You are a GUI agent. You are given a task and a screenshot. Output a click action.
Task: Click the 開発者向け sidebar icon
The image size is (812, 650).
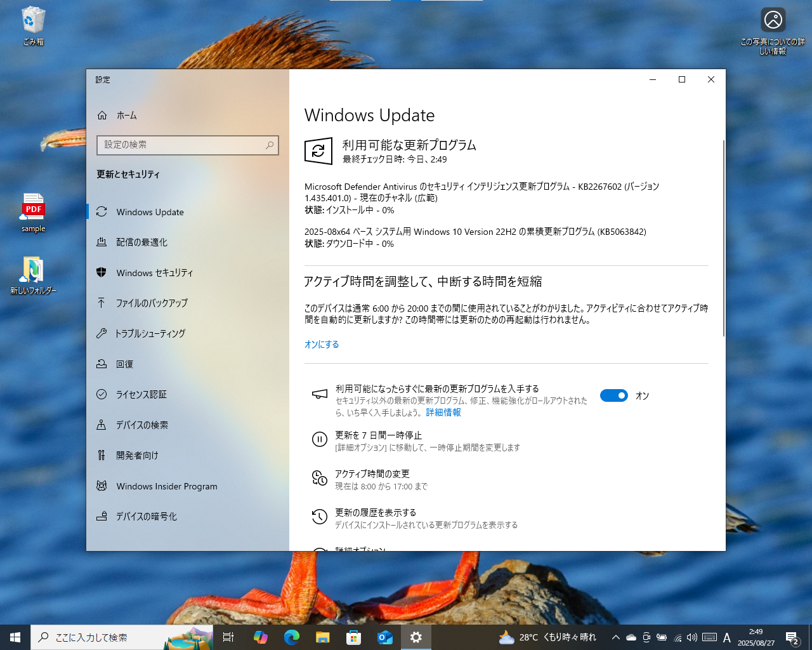pos(102,455)
